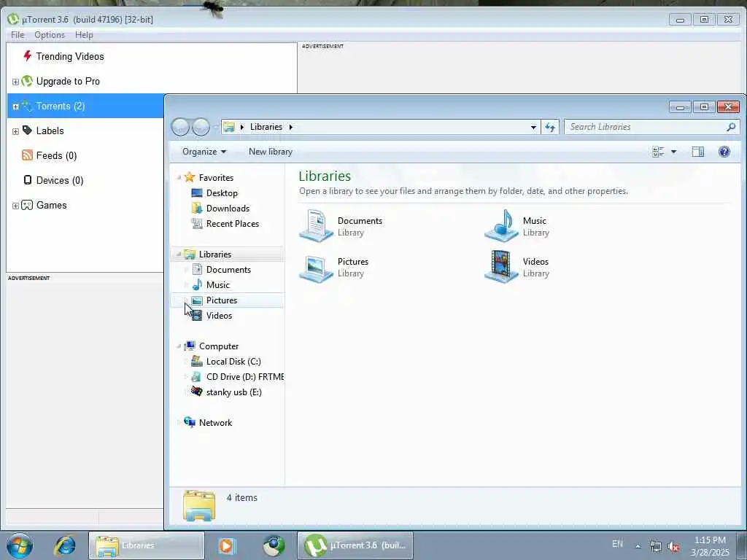Expand the Labels node in µTorrent
This screenshot has height=560, width=747.
(15, 131)
